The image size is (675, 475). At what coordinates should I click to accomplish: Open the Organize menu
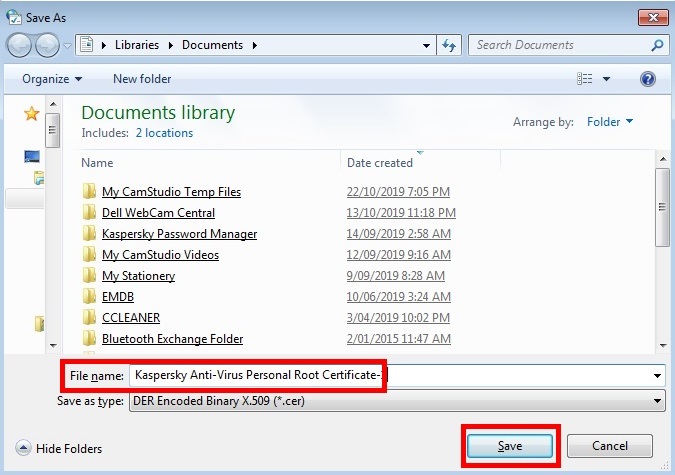[52, 79]
